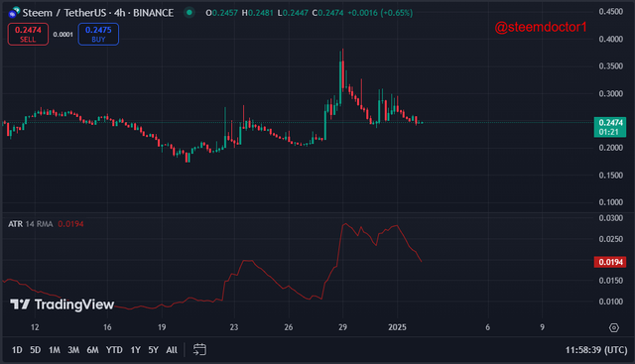The height and width of the screenshot is (364, 635).
Task: Click the Steem / TetherUS symbol title
Action: 98,13
